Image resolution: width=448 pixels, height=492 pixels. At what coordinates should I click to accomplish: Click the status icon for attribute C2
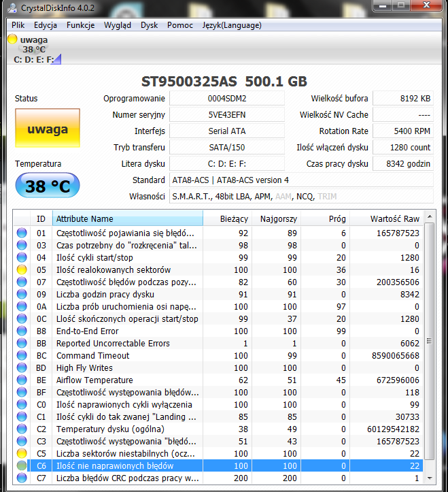click(22, 429)
